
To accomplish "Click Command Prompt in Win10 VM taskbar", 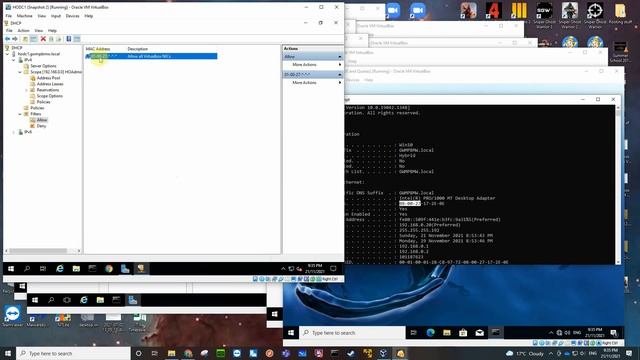I will [496, 333].
